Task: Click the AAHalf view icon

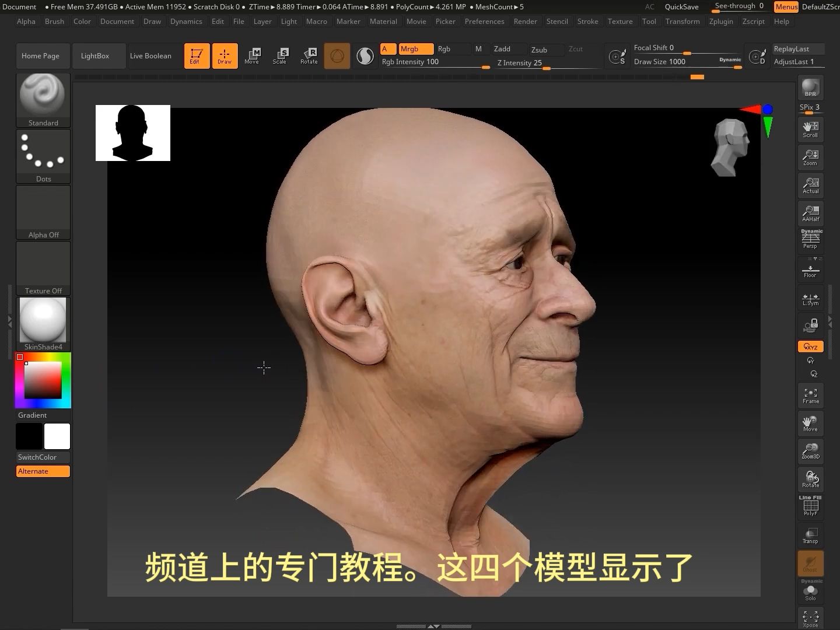Action: 810,213
